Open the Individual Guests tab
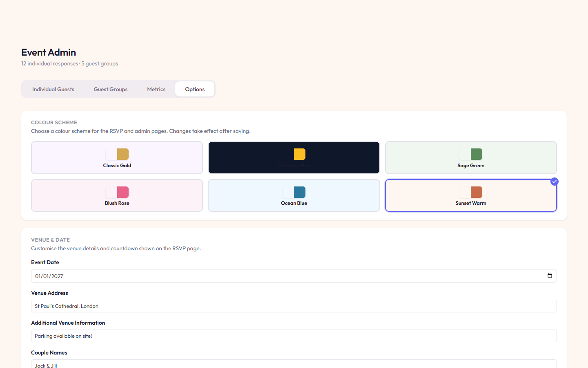Viewport: 588px width, 368px height. click(x=53, y=89)
